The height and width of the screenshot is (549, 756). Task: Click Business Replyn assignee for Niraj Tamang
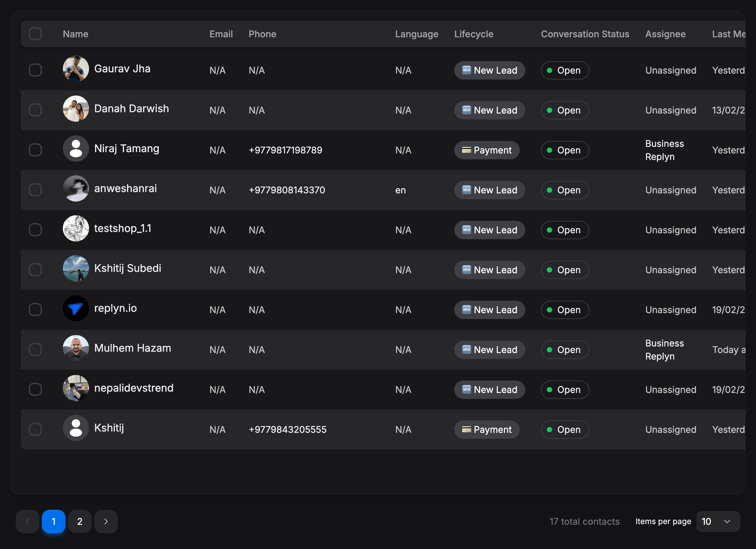tap(664, 150)
